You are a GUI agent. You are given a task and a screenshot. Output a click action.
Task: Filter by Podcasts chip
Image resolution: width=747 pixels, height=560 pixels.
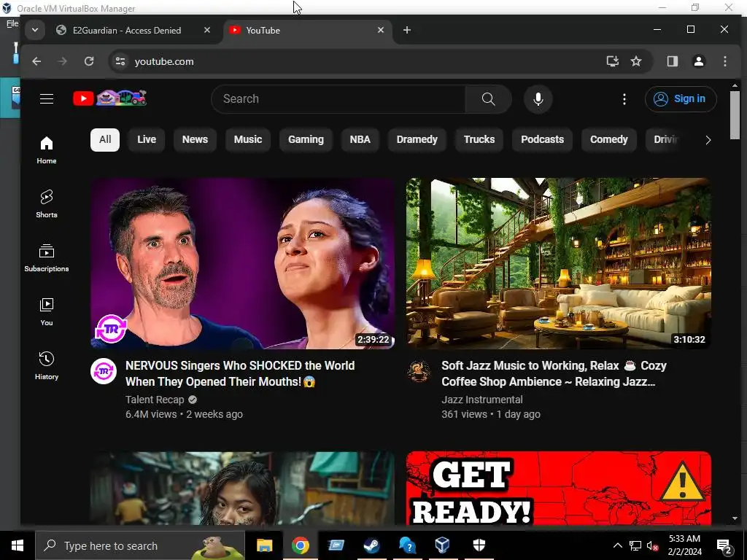pos(542,139)
